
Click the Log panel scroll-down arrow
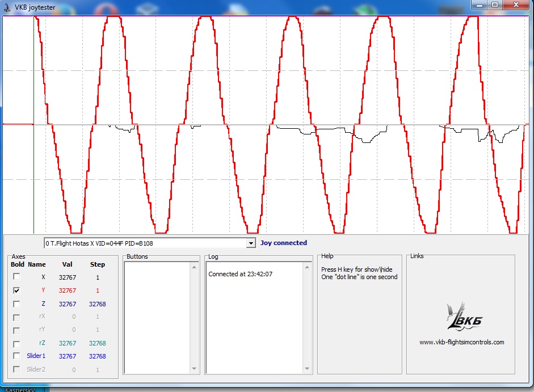pos(308,369)
